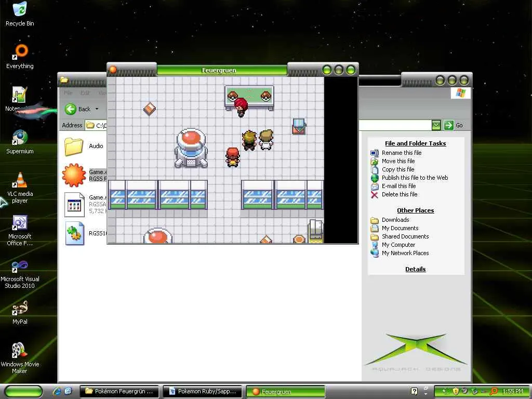Click the 1:55 PM system clock
Viewport: 532px width, 399px height.
513,392
